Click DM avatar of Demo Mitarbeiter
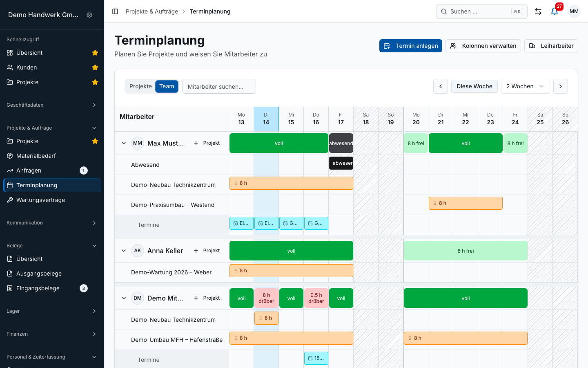The image size is (588, 368). tap(138, 298)
